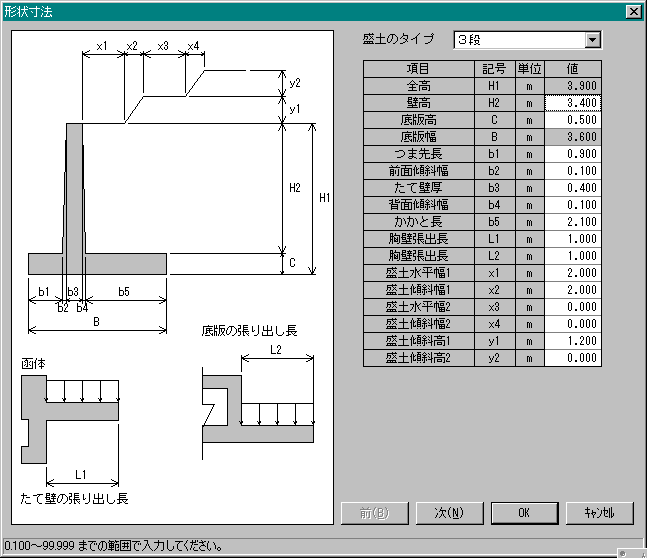647x558 pixels.
Task: Select the 盛土傾斜高1 y1 value 1.200
Action: [573, 340]
